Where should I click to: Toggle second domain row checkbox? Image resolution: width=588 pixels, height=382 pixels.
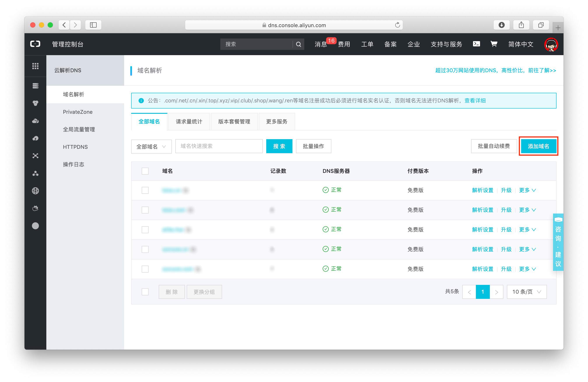coord(145,210)
